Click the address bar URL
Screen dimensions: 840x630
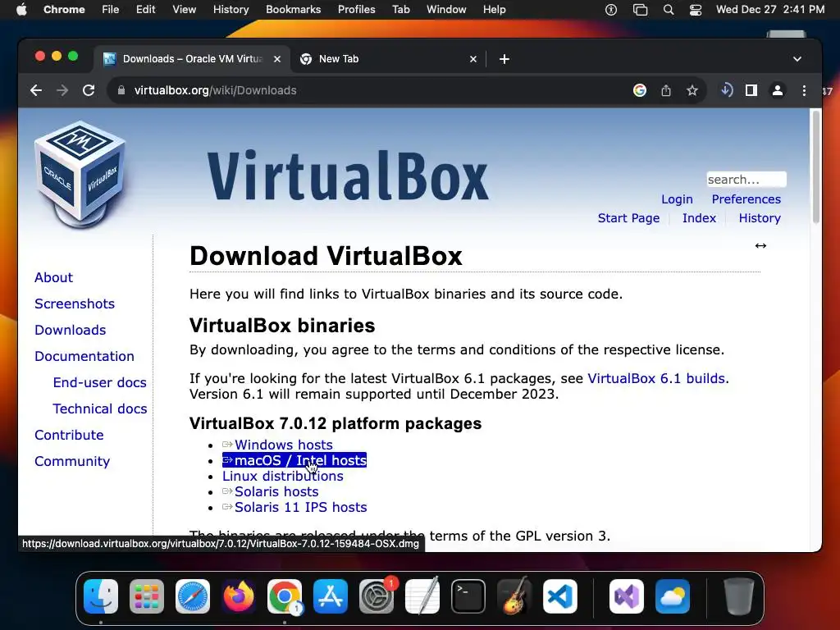coord(216,90)
